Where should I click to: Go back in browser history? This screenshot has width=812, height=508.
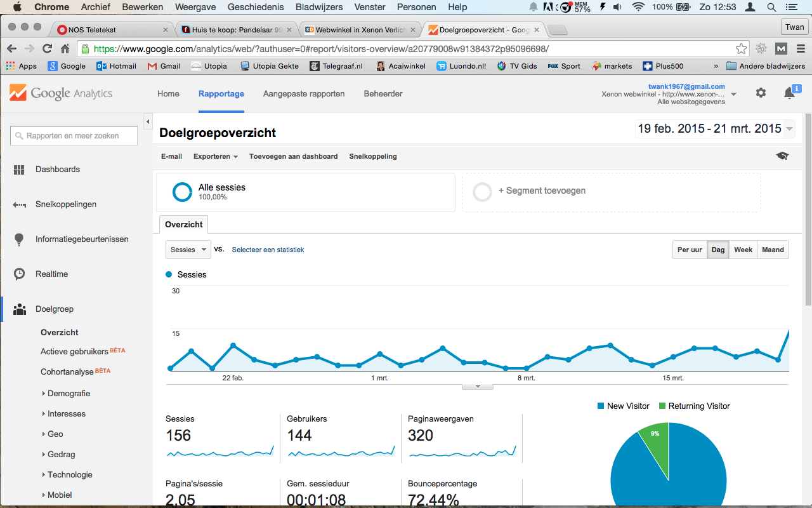pyautogui.click(x=11, y=49)
